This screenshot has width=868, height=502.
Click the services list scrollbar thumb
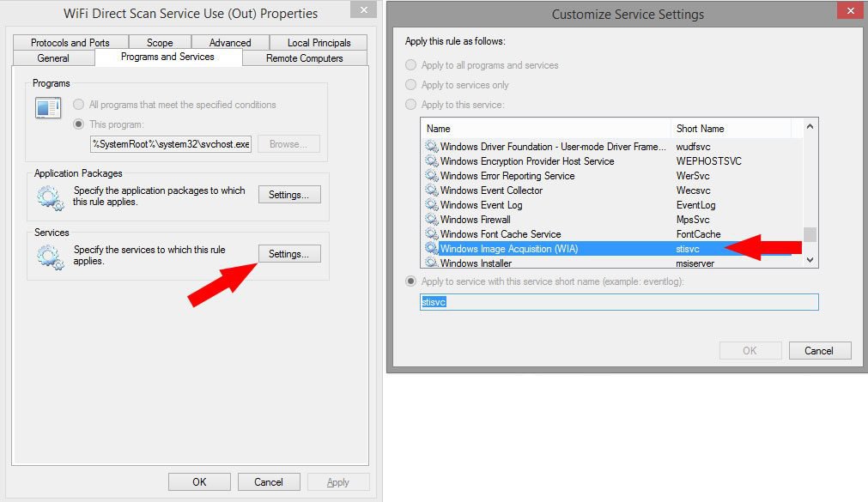(810, 234)
